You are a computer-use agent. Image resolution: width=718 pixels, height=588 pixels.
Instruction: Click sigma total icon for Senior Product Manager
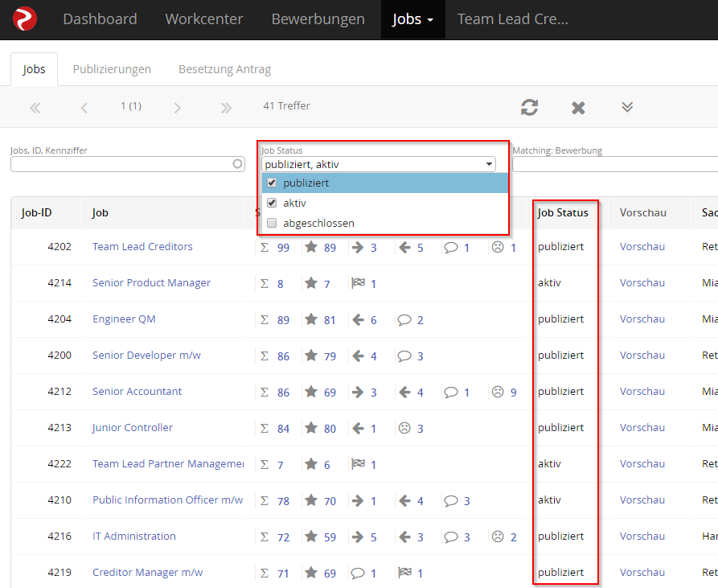(x=265, y=283)
